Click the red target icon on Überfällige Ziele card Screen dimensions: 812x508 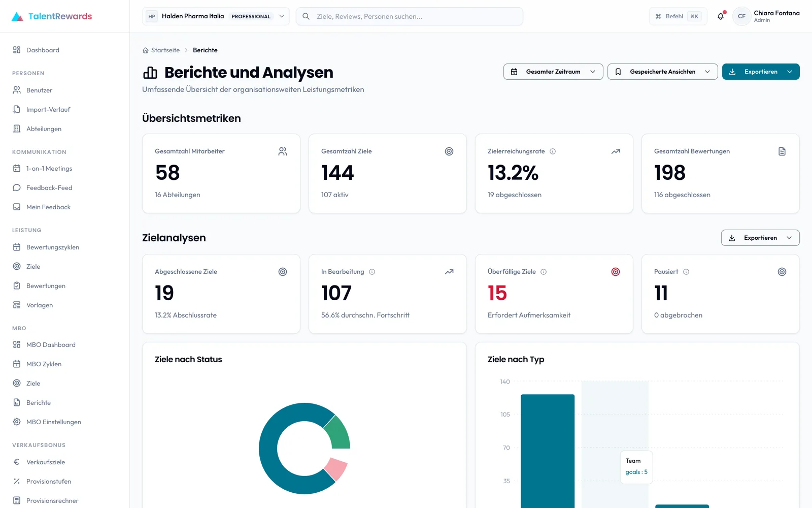(616, 272)
